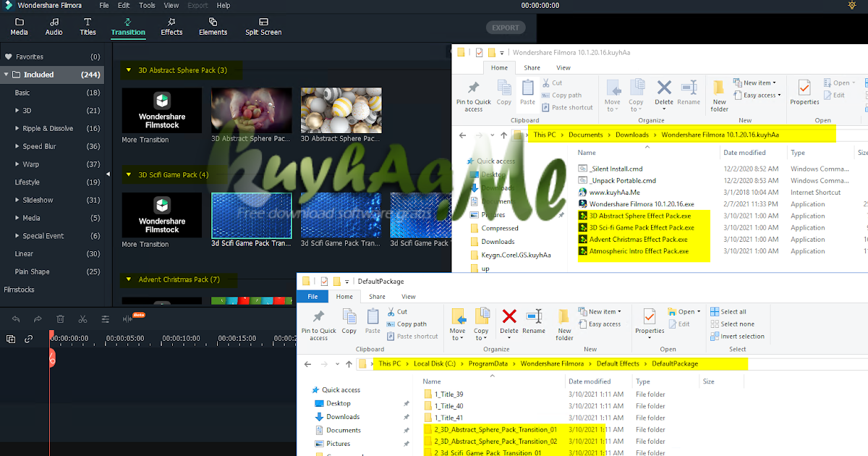Click New folder in DefaultPackage ribbon

564,324
